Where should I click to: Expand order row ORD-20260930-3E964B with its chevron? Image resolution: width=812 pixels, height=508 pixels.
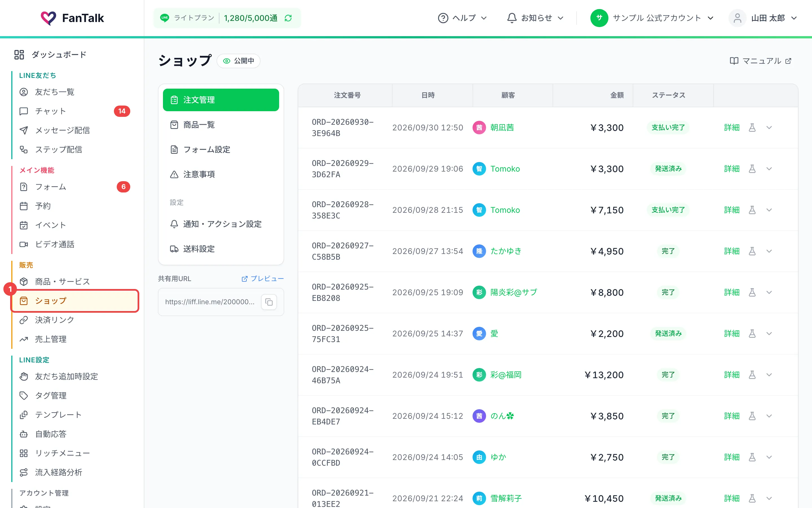pos(769,128)
